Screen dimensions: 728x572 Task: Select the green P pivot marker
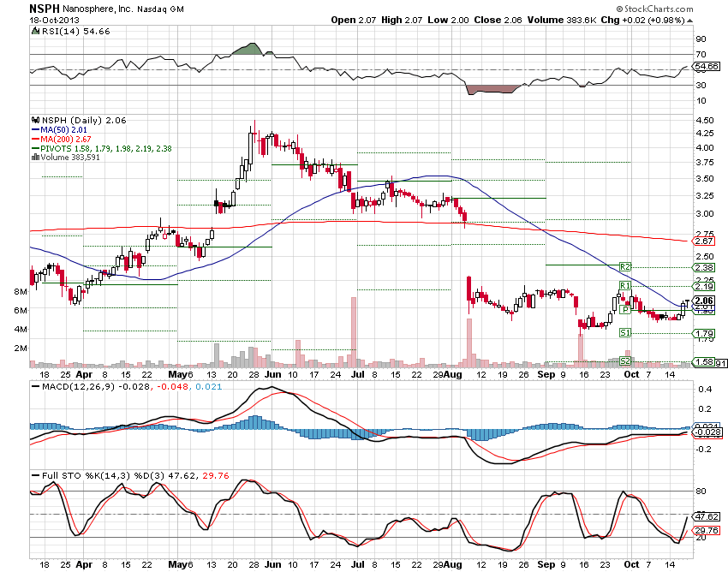[x=625, y=309]
